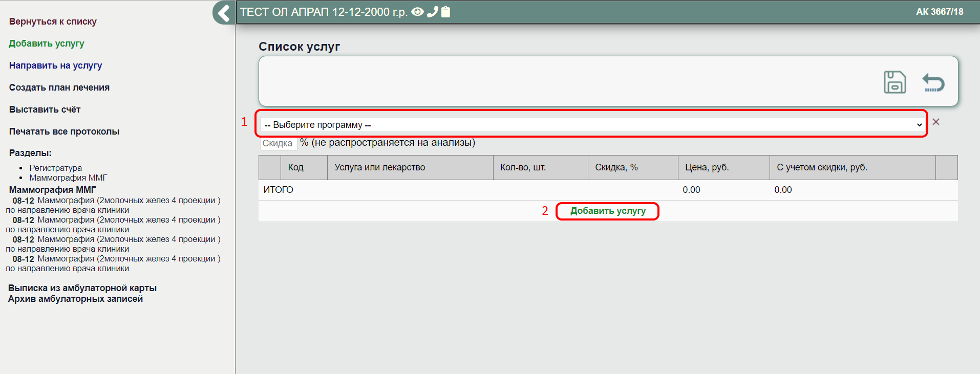Screen dimensions: 980x374
Task: Select 'Направить на услугу' in sidebar
Action: tap(55, 65)
